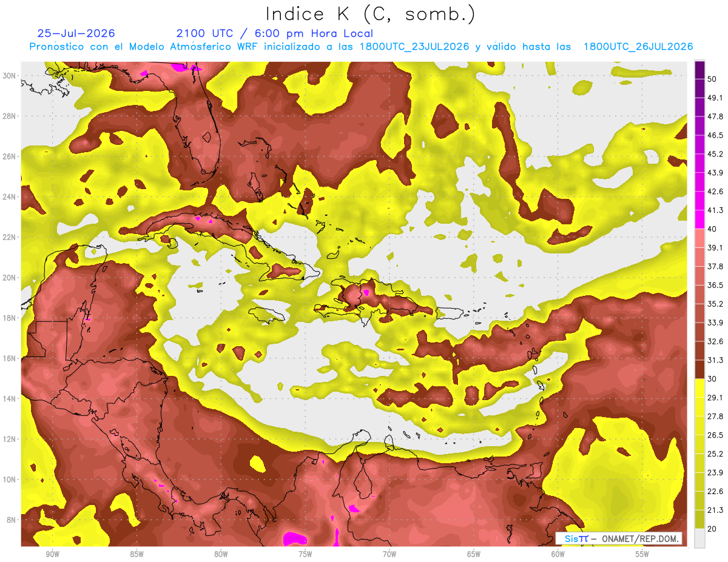Viewport: 728px width, 562px height.
Task: Click the color scale value 32.6
Action: tap(715, 341)
